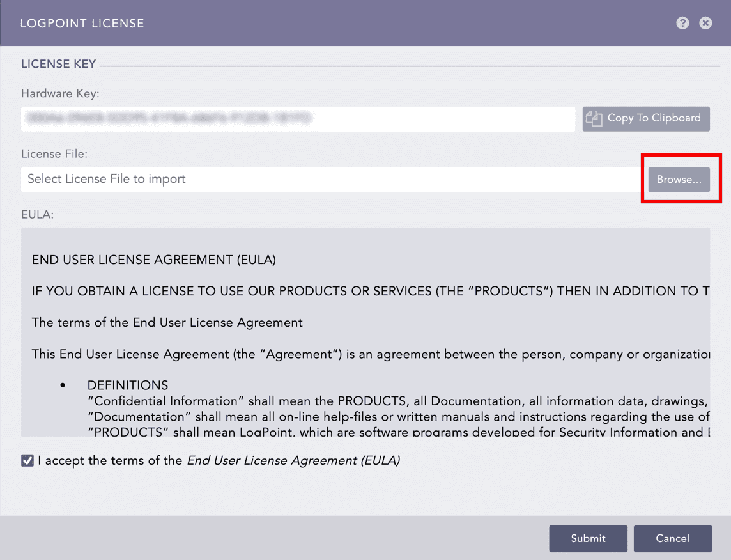Screen dimensions: 731x560
Task: Open the Browse file picker
Action: [x=679, y=180]
